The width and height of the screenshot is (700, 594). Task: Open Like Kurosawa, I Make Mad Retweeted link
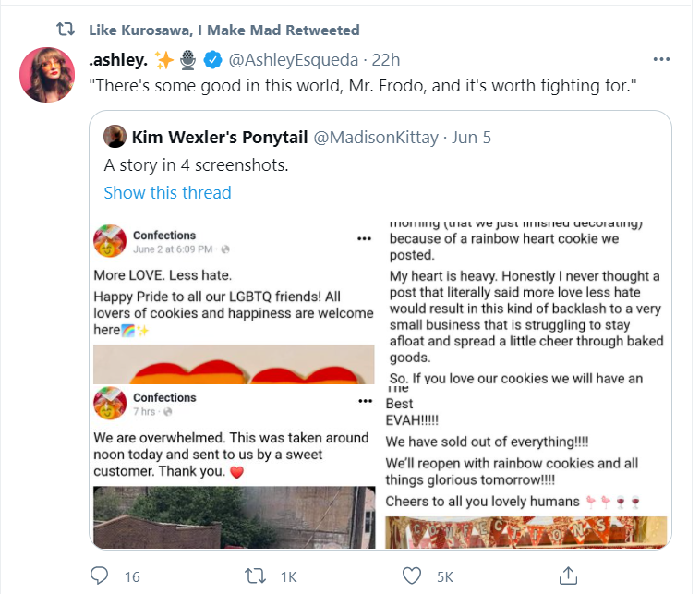pyautogui.click(x=224, y=30)
